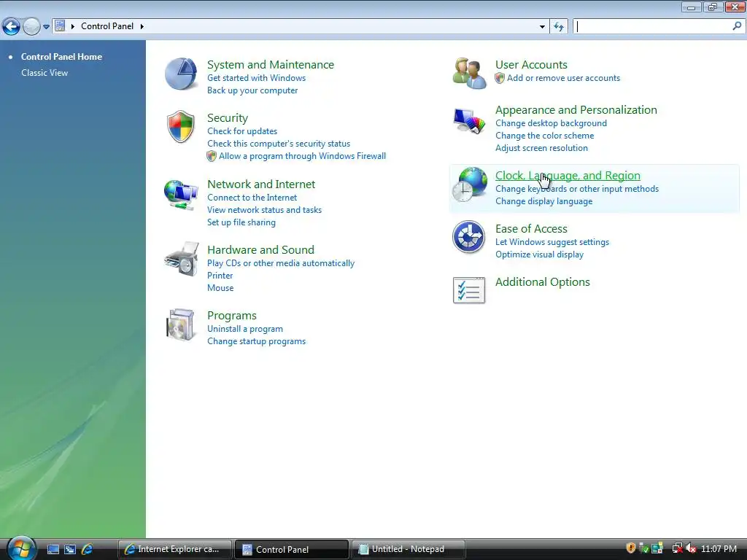The image size is (747, 560).
Task: Open the Programs disc box icon
Action: coord(181,324)
